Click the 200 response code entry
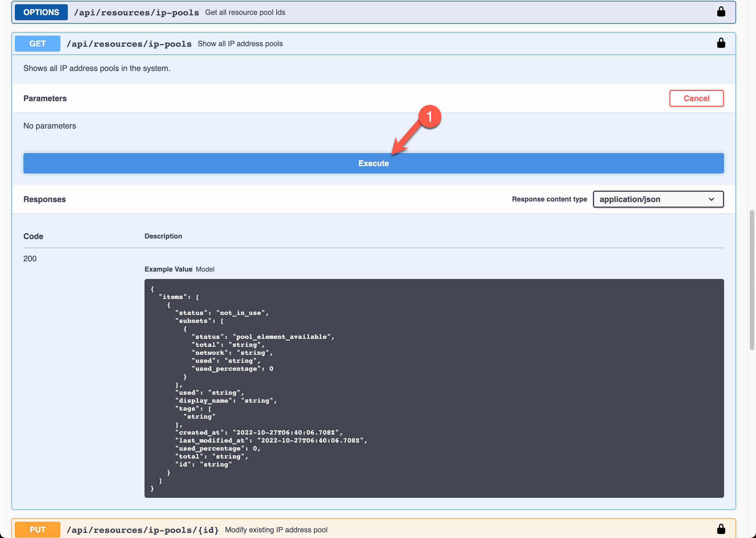 [30, 258]
